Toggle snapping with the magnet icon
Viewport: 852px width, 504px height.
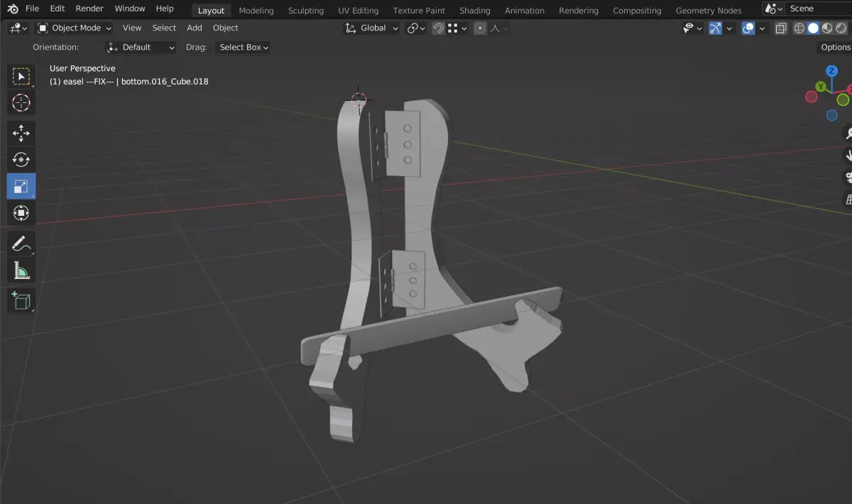click(x=437, y=28)
